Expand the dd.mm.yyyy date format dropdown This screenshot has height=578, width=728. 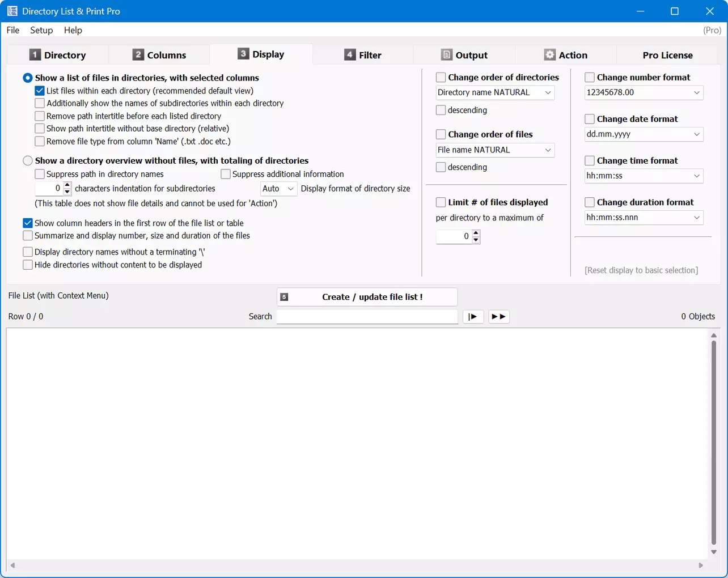tap(644, 134)
